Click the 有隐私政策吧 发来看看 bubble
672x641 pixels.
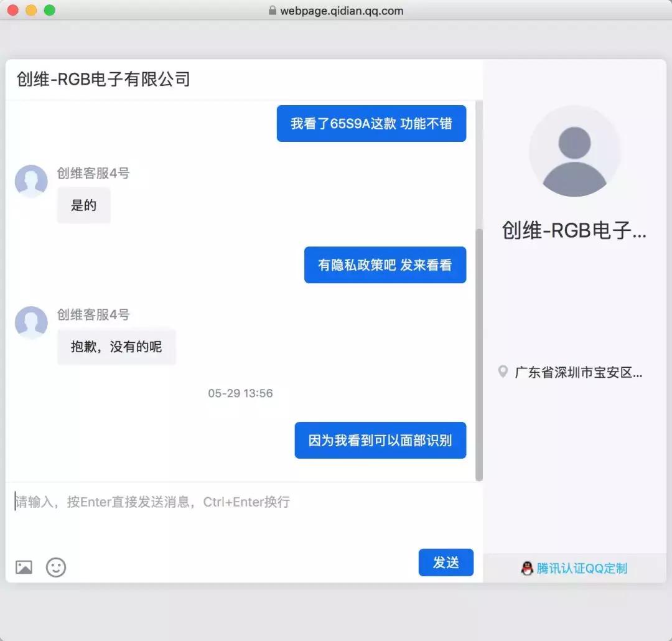pyautogui.click(x=385, y=264)
